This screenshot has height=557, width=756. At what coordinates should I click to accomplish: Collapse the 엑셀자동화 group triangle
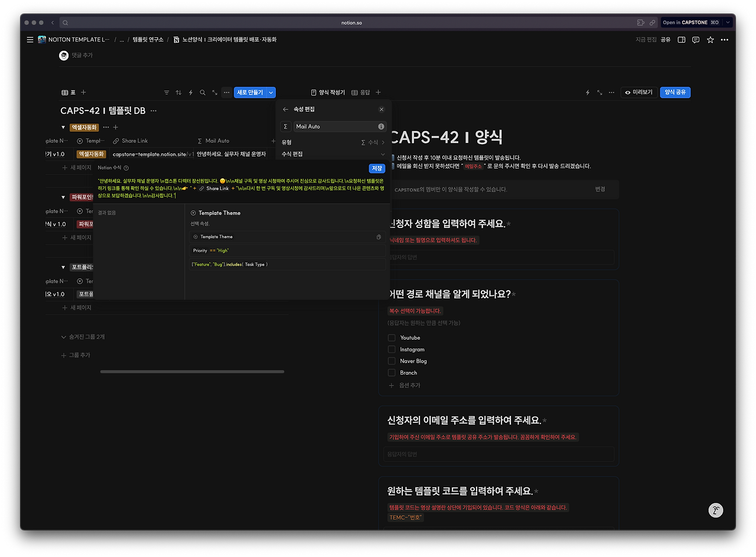(x=63, y=126)
